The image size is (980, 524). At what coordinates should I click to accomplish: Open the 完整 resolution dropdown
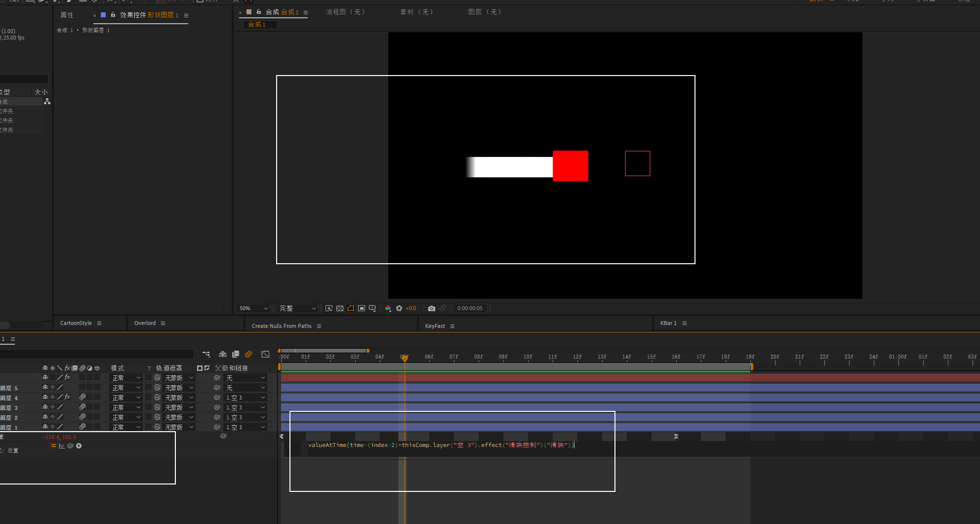(297, 308)
